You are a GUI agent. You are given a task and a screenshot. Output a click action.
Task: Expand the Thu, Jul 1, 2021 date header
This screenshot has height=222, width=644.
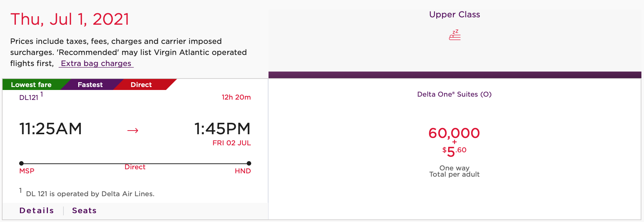[70, 19]
